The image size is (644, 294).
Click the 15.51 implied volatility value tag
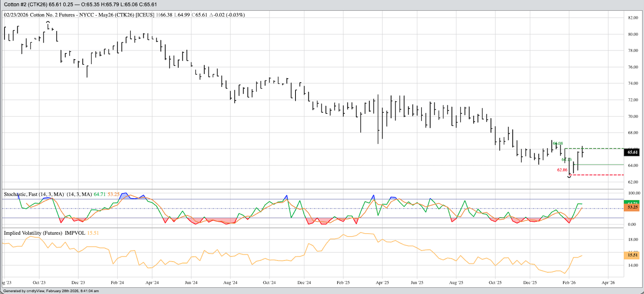[633, 255]
